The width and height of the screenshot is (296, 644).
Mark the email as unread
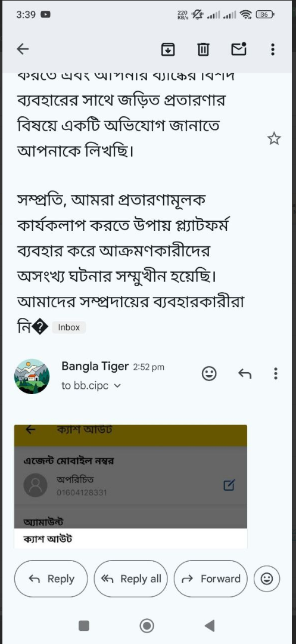[x=239, y=49]
